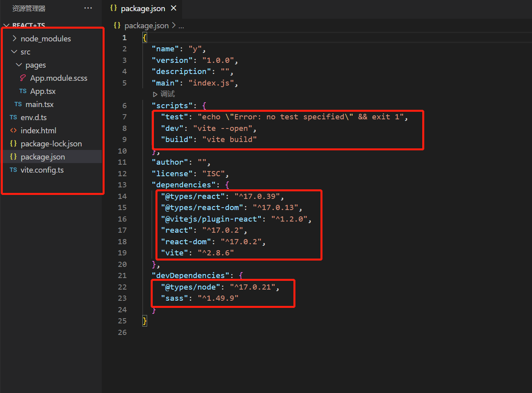Screen dimensions: 532x393
Task: Click line number 26 in the gutter
Action: pos(122,333)
